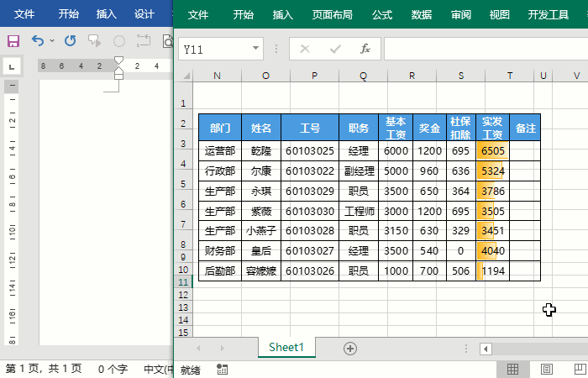Click into the Excel formula bar field
Screen dimensions: 588x378
(x=486, y=49)
